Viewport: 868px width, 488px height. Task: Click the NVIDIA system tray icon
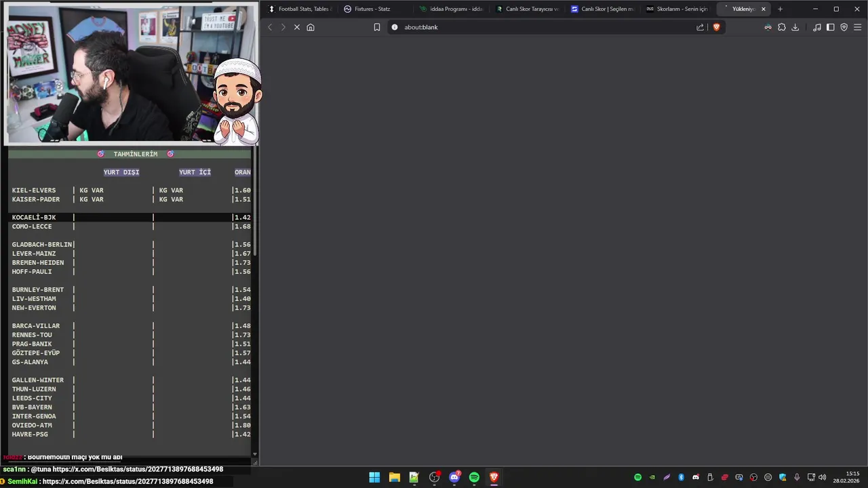pyautogui.click(x=652, y=477)
